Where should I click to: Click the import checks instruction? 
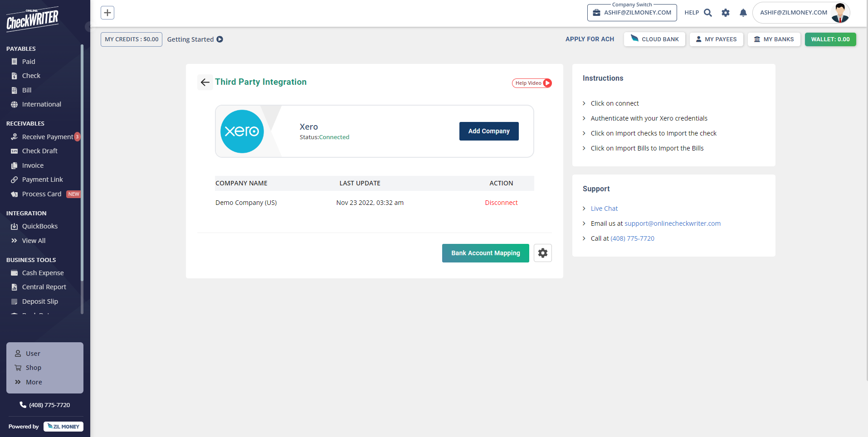(x=653, y=133)
